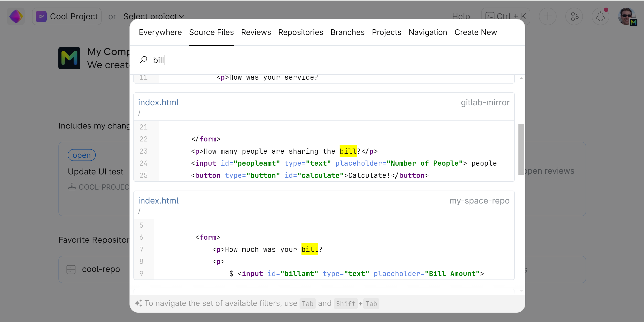Image resolution: width=644 pixels, height=322 pixels.
Task: Click the search magnifier icon
Action: 143,60
